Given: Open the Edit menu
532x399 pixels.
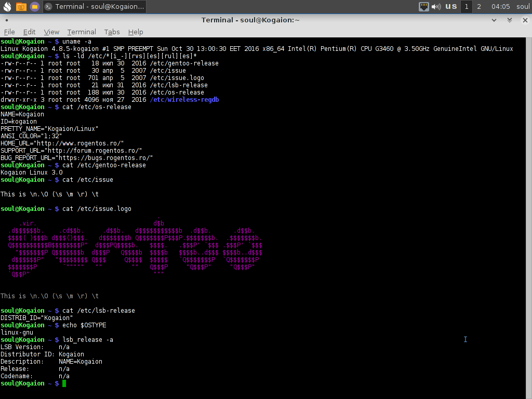Looking at the screenshot, I should tap(29, 32).
